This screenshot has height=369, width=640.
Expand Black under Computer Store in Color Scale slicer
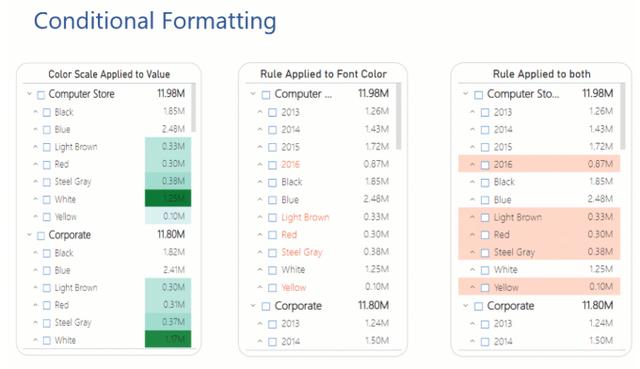click(x=36, y=112)
